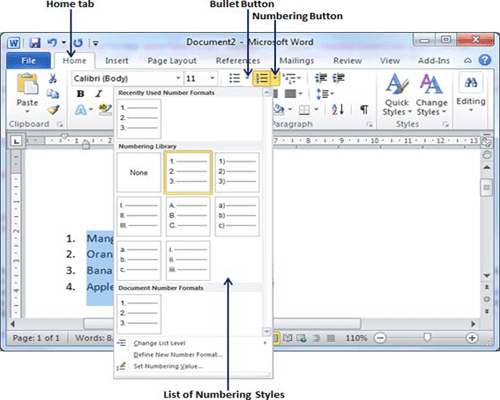Choose the A. B. C. numbering thumbnail
Viewport: 500px width, 400px height.
pyautogui.click(x=188, y=216)
